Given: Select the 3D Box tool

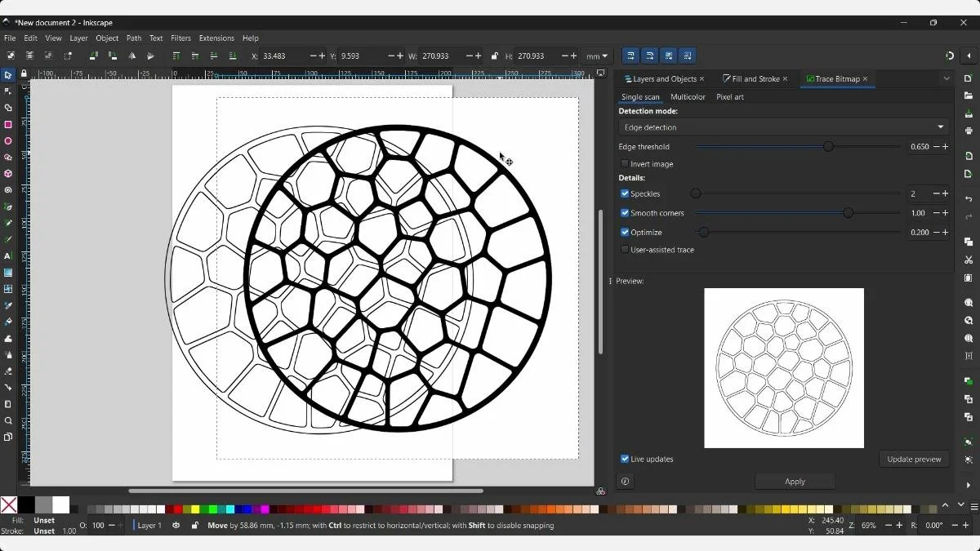Looking at the screenshot, I should [8, 174].
